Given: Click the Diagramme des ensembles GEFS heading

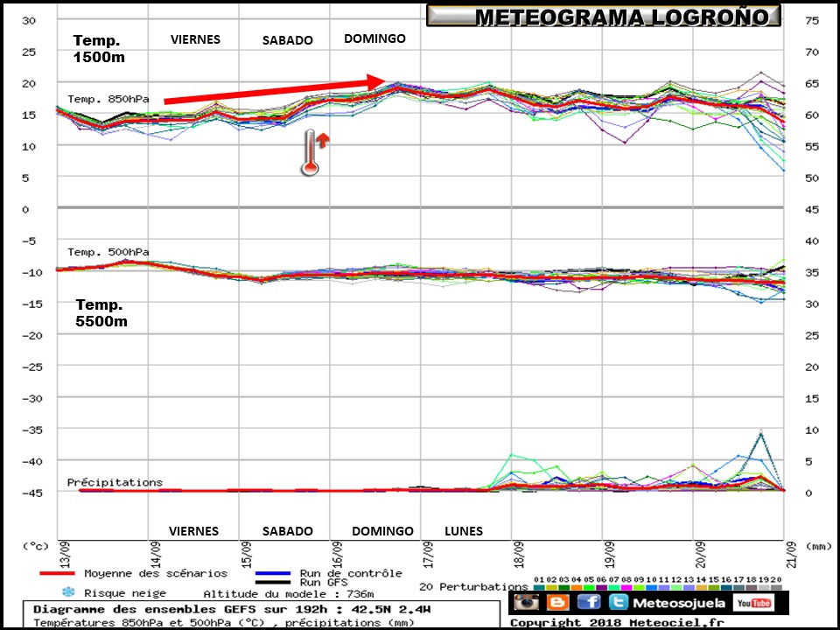Looking at the screenshot, I should click(232, 610).
